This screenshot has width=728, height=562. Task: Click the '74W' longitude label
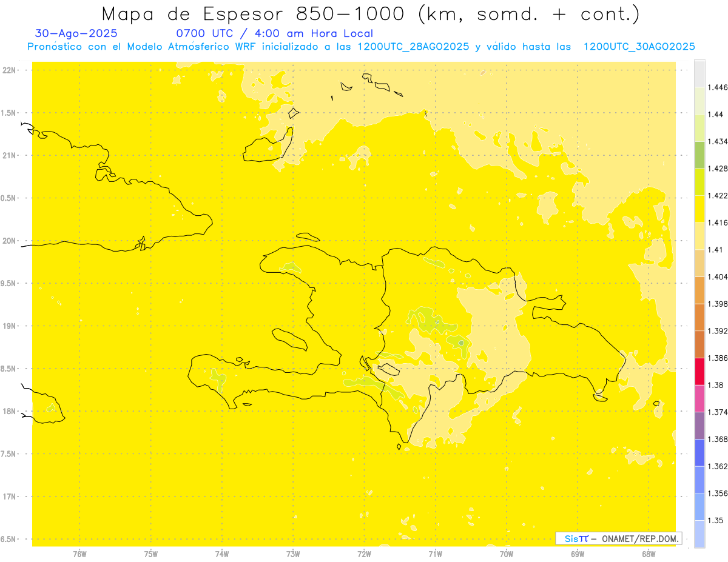pos(222,554)
